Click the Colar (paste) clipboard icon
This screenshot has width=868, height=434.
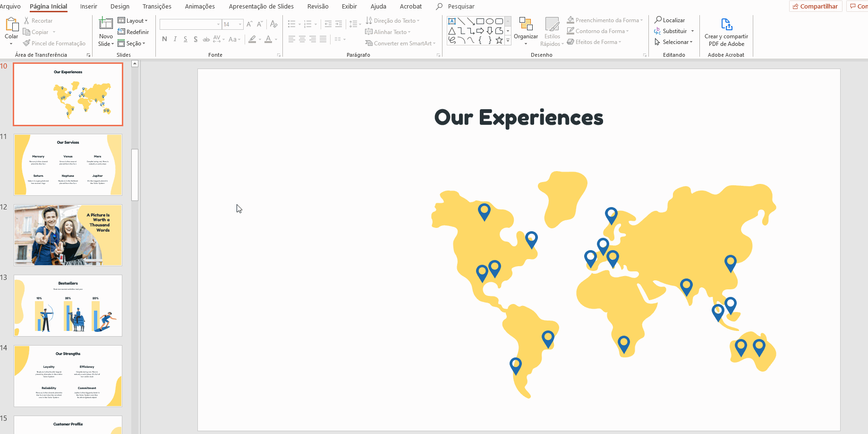(x=11, y=24)
